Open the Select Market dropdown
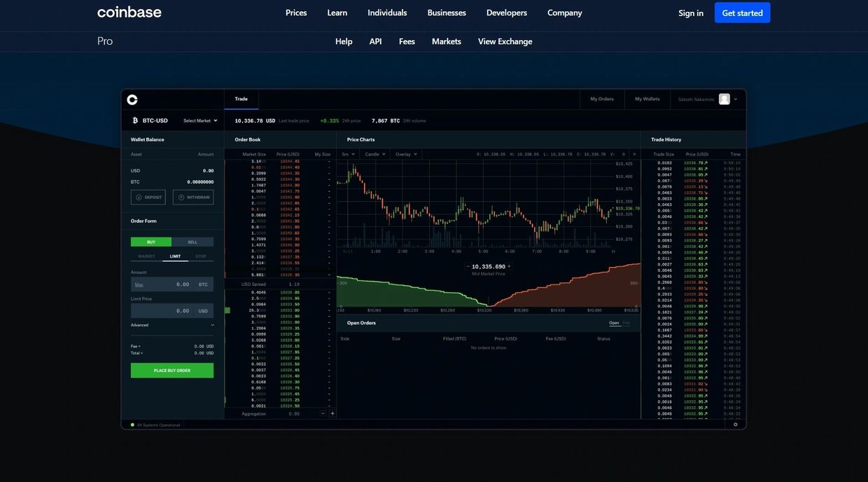This screenshot has height=482, width=868. [x=200, y=120]
